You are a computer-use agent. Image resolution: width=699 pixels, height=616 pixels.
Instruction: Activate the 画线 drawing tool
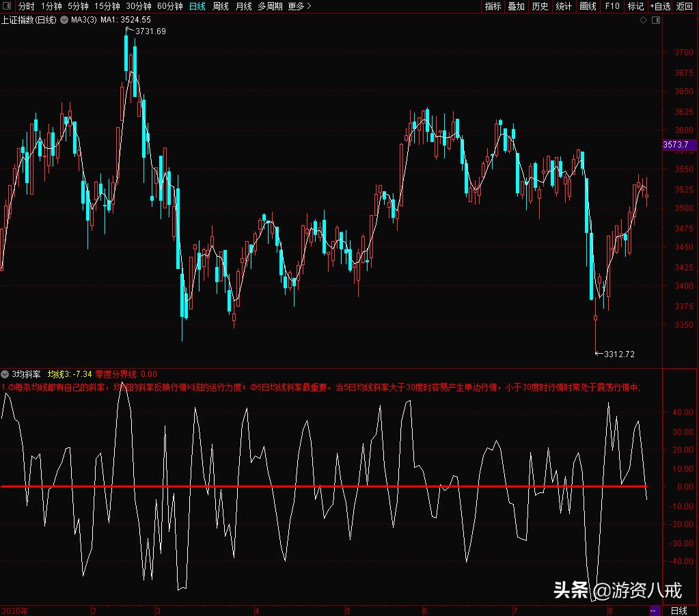click(x=588, y=6)
